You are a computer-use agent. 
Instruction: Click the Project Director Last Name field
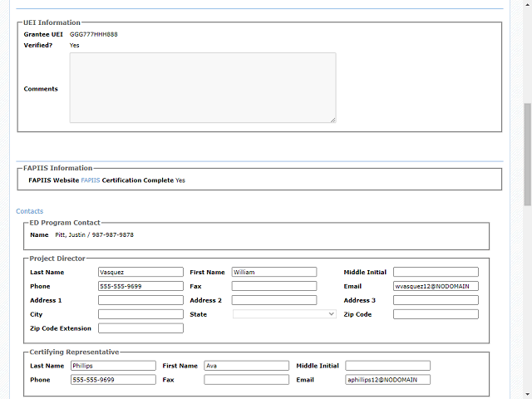coord(140,272)
